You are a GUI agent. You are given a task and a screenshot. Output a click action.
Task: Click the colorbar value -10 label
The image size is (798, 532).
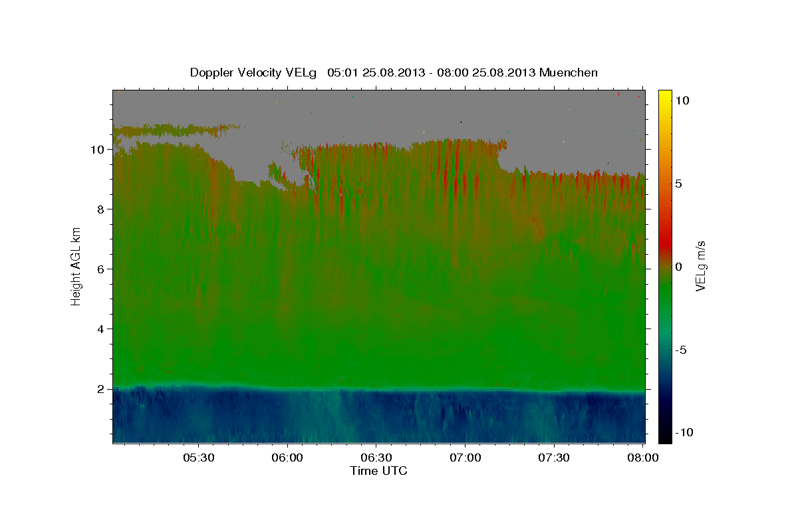pos(684,433)
